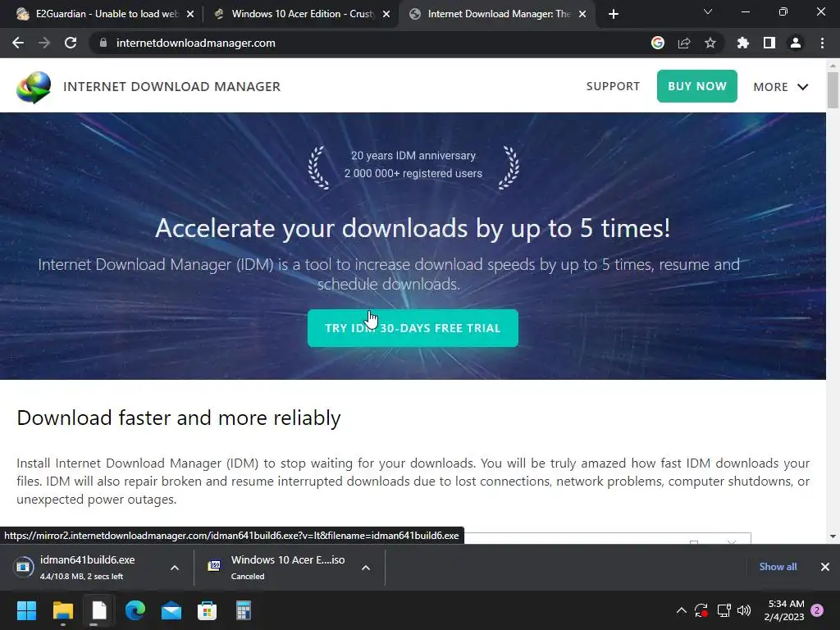840x630 pixels.
Task: Click the blank document taskbar icon
Action: [x=99, y=610]
